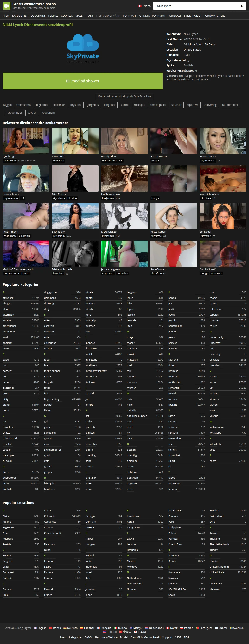
Task: Open the New Zealand location link
Action: pos(135,584)
